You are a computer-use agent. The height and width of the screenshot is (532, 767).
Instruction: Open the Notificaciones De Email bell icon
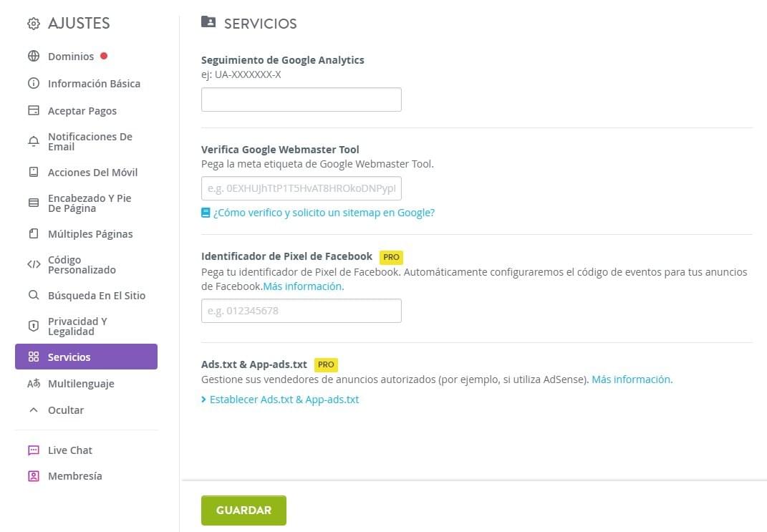[33, 141]
